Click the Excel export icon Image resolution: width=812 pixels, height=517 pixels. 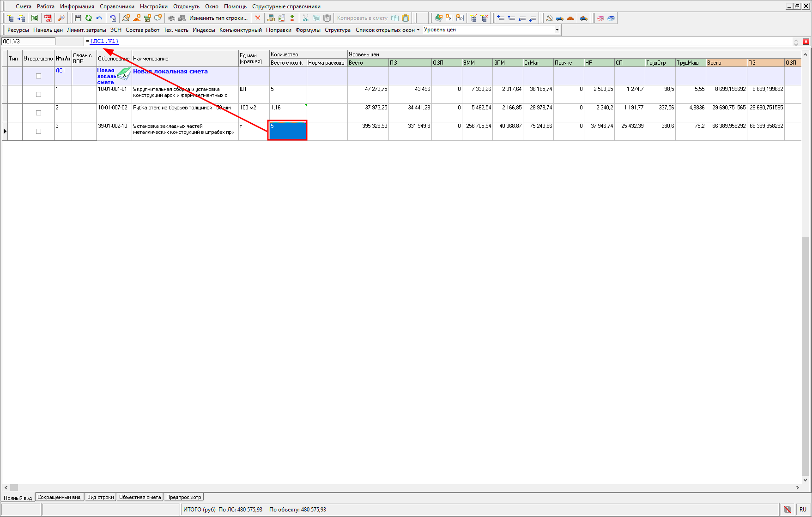[x=35, y=18]
